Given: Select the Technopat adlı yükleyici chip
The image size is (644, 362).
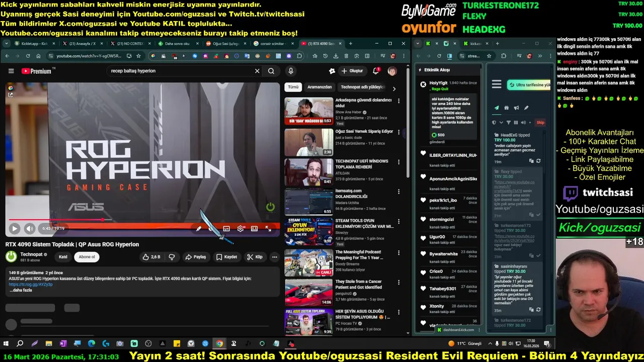Looking at the screenshot, I should click(x=362, y=87).
